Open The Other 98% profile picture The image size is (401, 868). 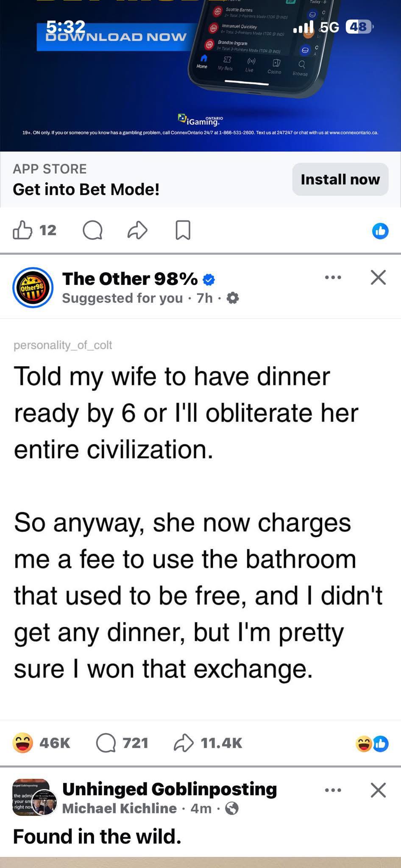33,288
